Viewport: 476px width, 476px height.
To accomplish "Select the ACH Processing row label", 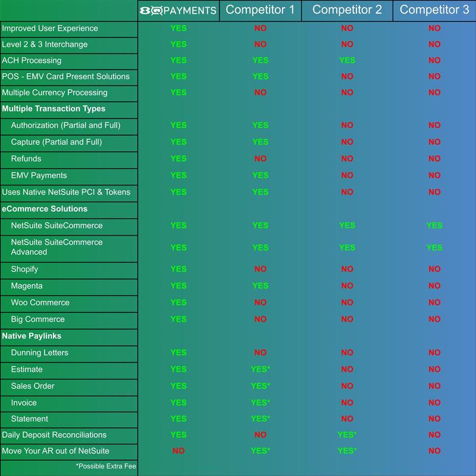I will tap(32, 60).
